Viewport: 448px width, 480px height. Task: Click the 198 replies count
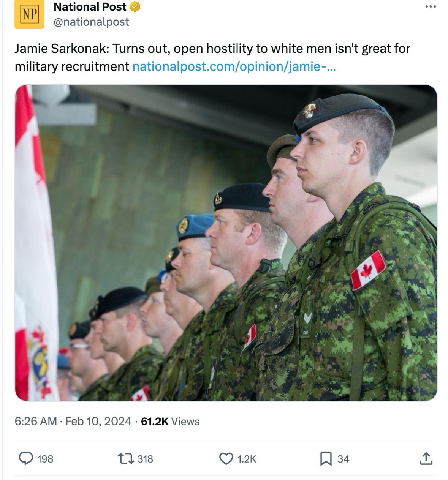point(45,459)
